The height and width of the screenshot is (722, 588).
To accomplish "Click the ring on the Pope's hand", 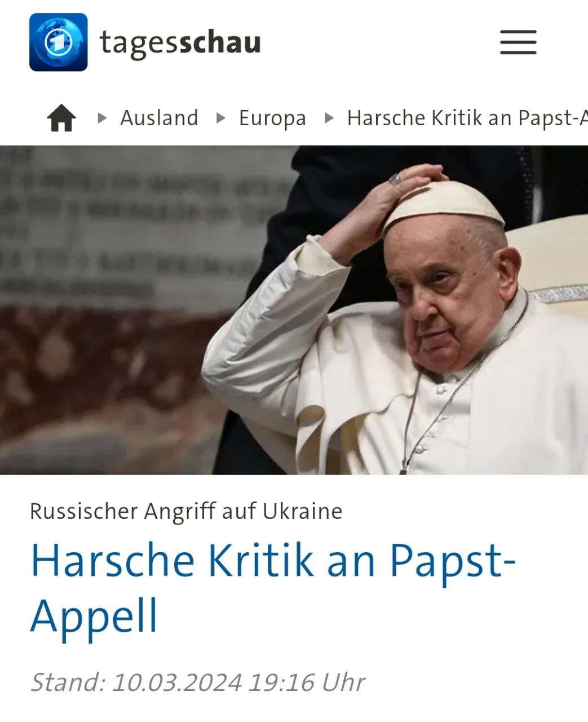I will [395, 179].
